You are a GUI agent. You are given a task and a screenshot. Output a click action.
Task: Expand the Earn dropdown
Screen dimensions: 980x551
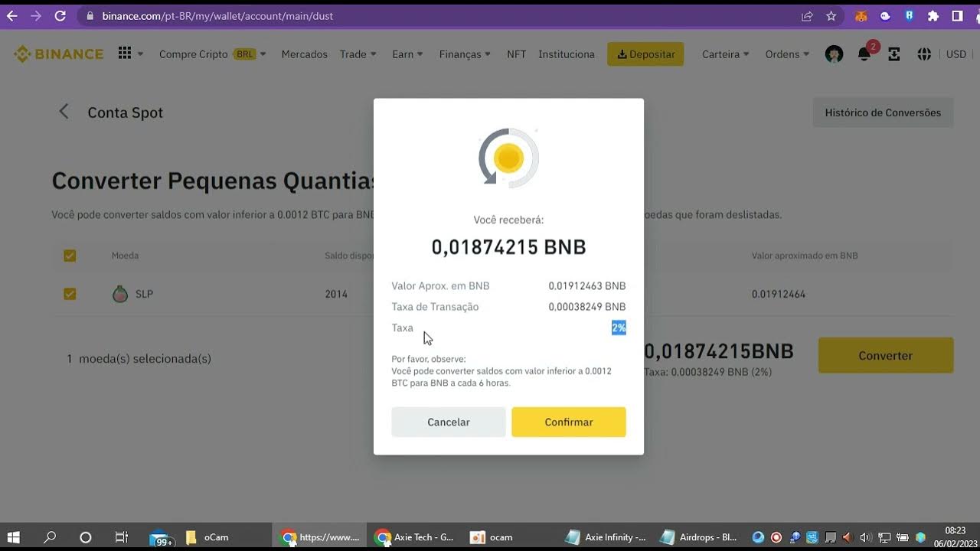(407, 54)
